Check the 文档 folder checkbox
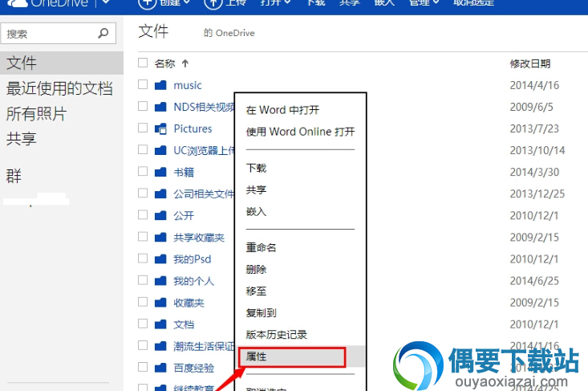This screenshot has width=588, height=391. (143, 324)
